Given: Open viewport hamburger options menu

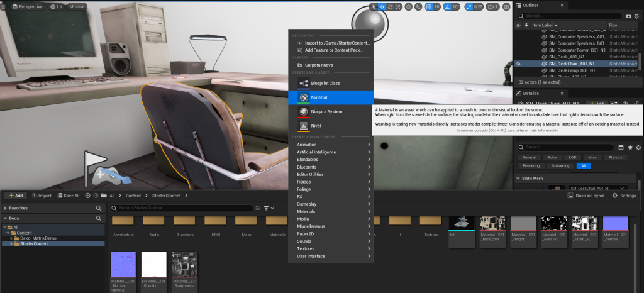Looking at the screenshot, I should pyautogui.click(x=3, y=6).
